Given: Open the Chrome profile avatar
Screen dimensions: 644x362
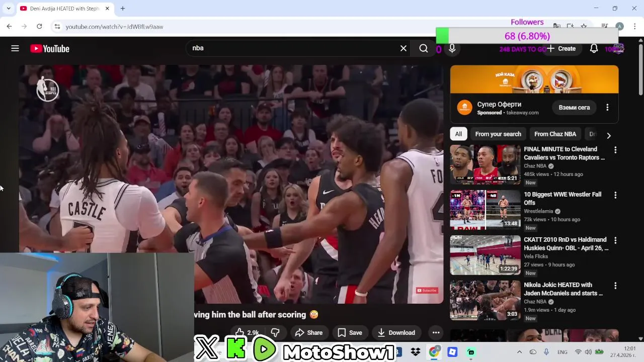Looking at the screenshot, I should click(x=620, y=26).
